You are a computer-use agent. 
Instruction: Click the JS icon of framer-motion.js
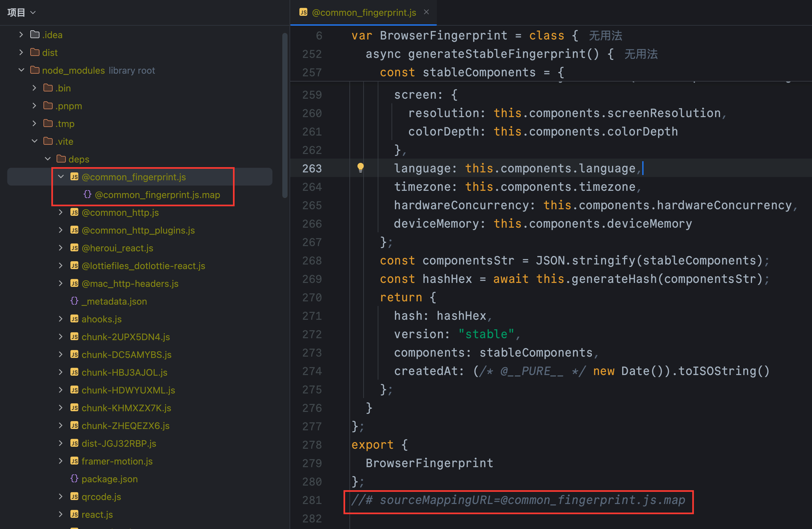click(74, 461)
